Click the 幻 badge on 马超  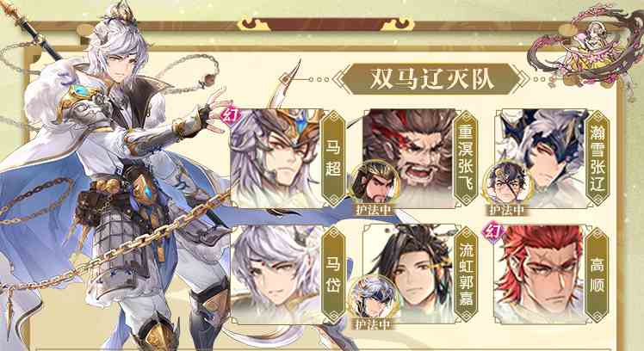point(229,114)
